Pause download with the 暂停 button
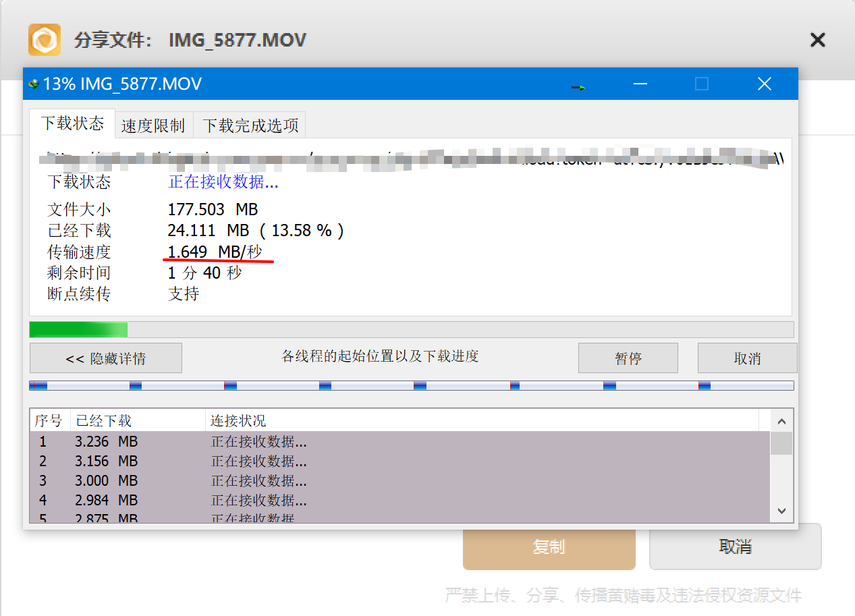855x616 pixels. pyautogui.click(x=628, y=358)
